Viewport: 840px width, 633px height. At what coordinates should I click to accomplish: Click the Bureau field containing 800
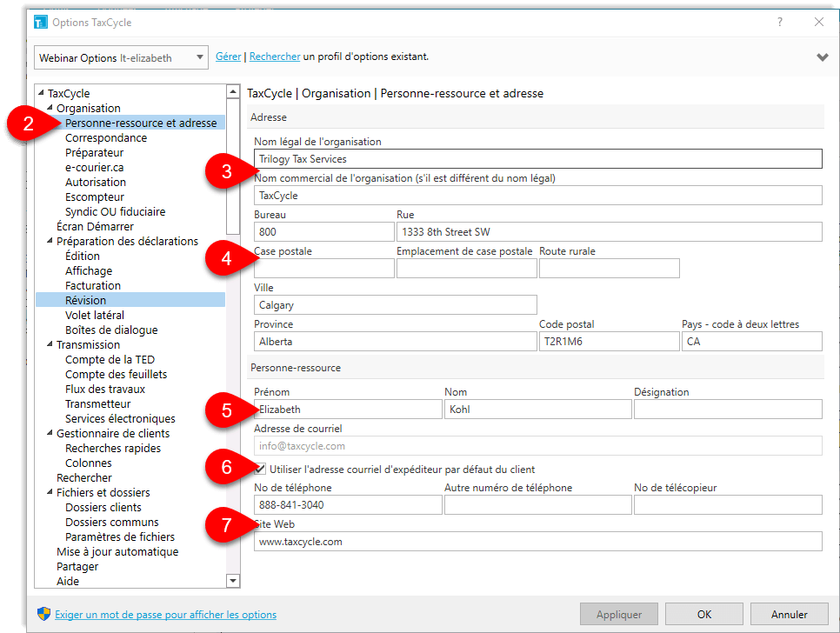tap(324, 232)
